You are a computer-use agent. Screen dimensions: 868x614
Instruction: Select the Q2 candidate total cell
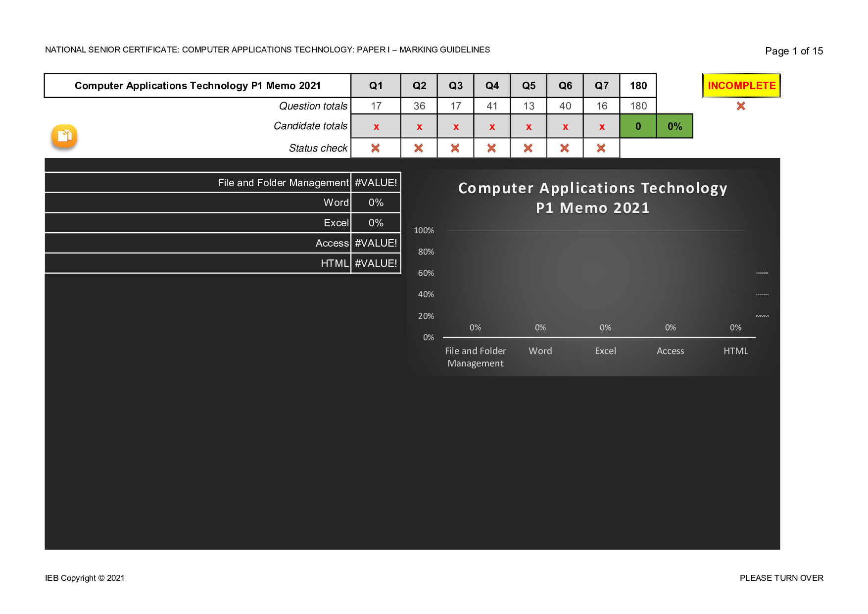[419, 126]
